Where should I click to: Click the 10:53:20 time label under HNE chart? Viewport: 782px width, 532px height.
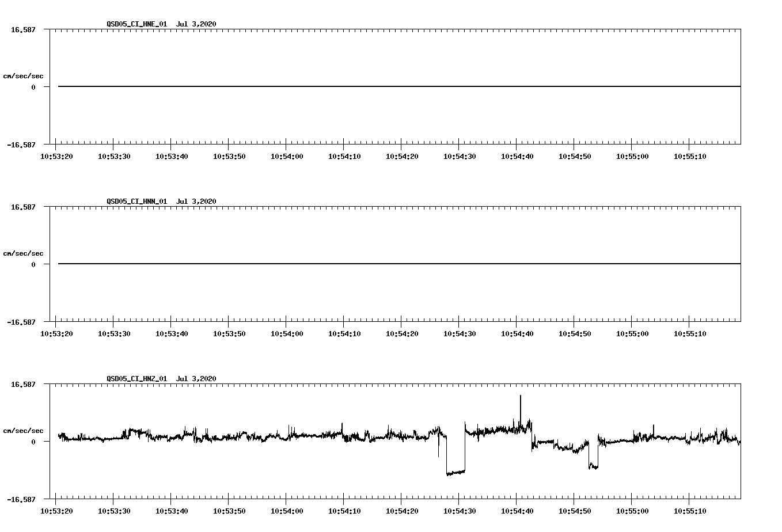[x=56, y=156]
